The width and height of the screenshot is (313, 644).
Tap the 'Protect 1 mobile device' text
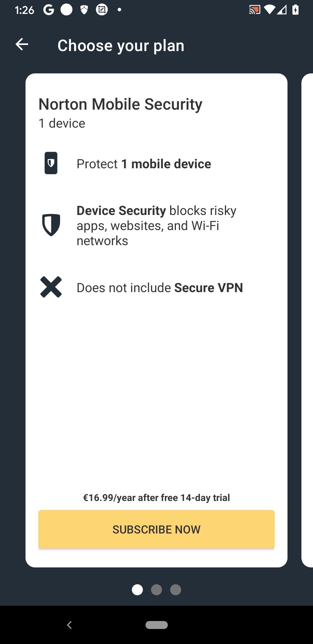pyautogui.click(x=144, y=164)
